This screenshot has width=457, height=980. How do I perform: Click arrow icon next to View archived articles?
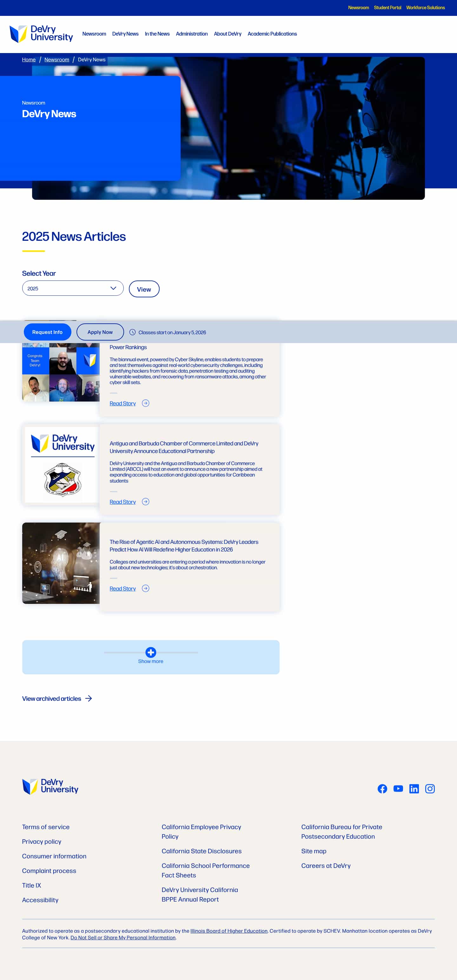(x=89, y=699)
